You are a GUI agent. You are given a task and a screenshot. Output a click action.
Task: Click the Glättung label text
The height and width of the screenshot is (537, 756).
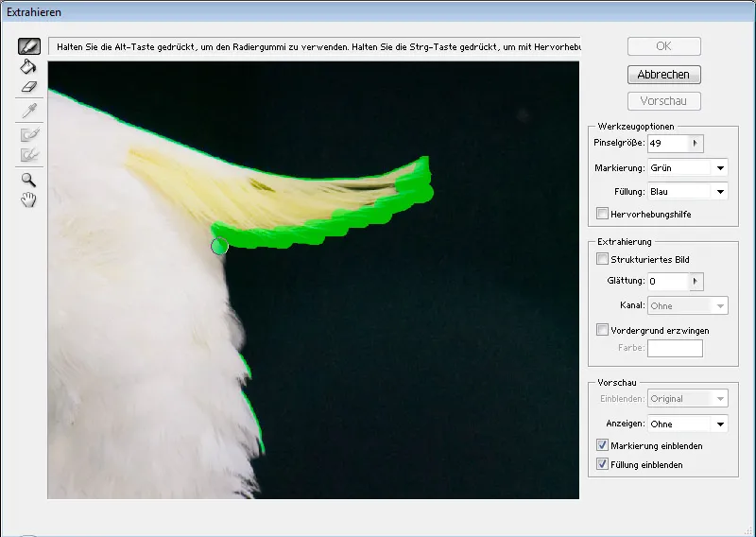pyautogui.click(x=626, y=281)
